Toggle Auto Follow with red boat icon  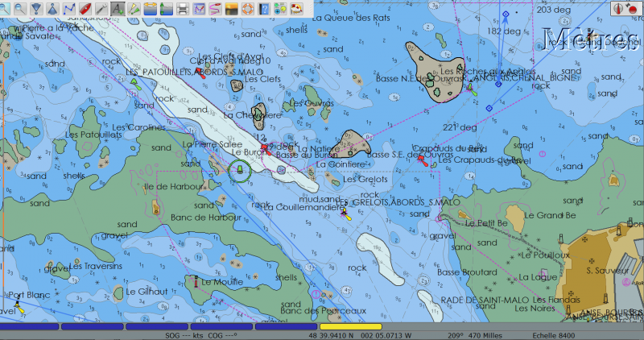pyautogui.click(x=85, y=8)
